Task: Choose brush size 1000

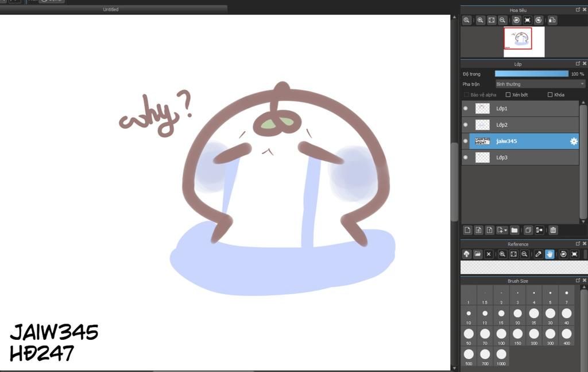Action: (501, 356)
